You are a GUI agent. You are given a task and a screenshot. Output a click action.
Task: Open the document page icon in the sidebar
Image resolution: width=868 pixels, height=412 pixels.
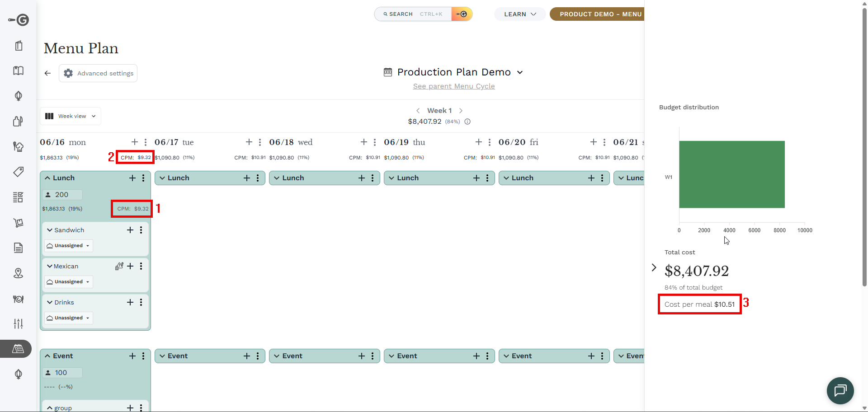19,248
